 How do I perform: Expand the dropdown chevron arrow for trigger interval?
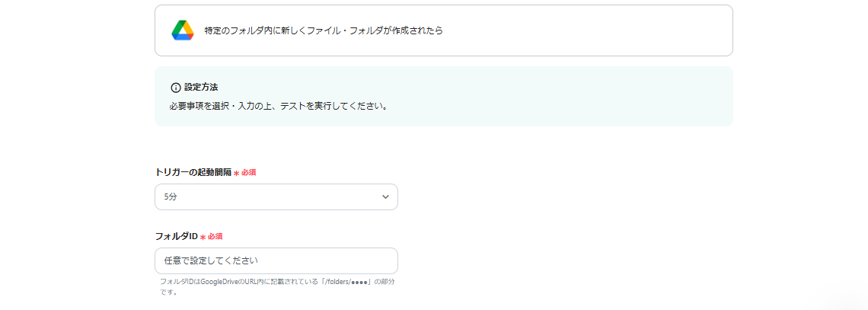coord(385,197)
